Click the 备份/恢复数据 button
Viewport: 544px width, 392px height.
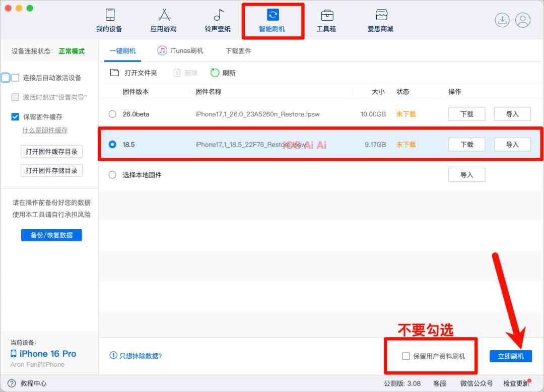coord(51,235)
